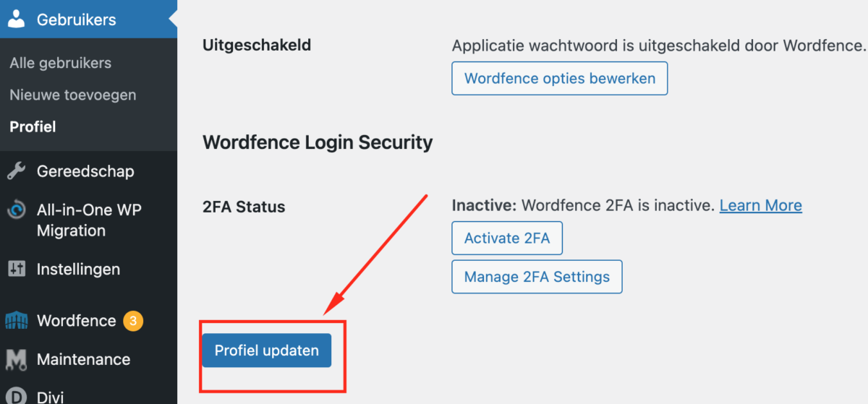This screenshot has width=868, height=404.
Task: Click the Divi circle icon
Action: (x=16, y=396)
